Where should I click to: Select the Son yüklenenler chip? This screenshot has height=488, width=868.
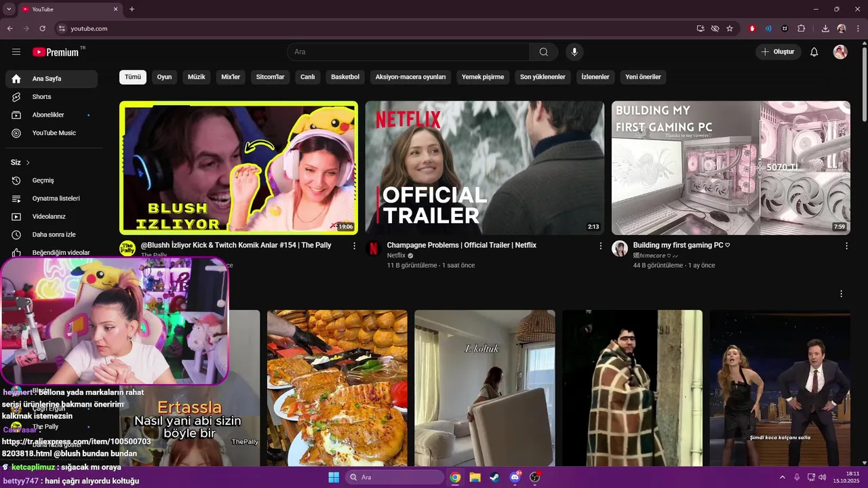tap(542, 77)
